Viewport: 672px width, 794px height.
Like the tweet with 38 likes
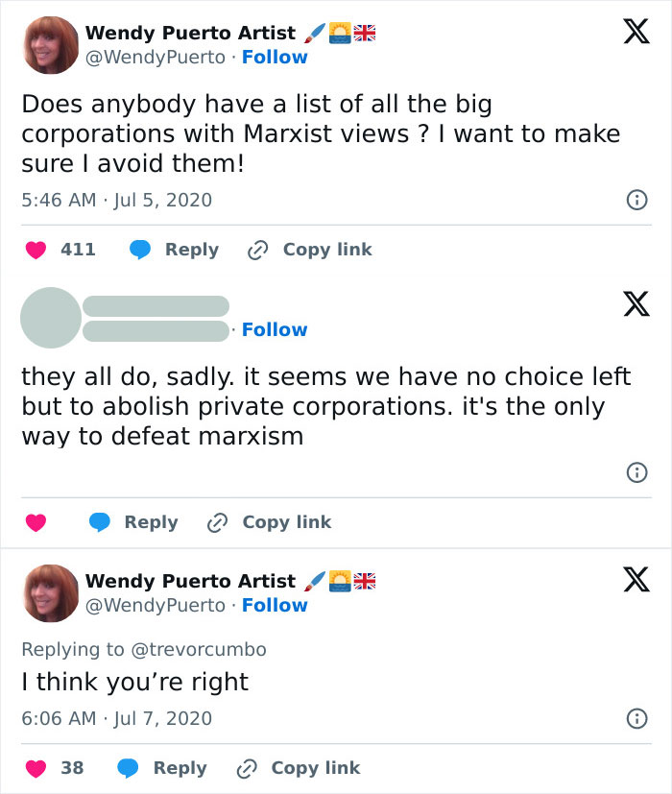[x=36, y=768]
